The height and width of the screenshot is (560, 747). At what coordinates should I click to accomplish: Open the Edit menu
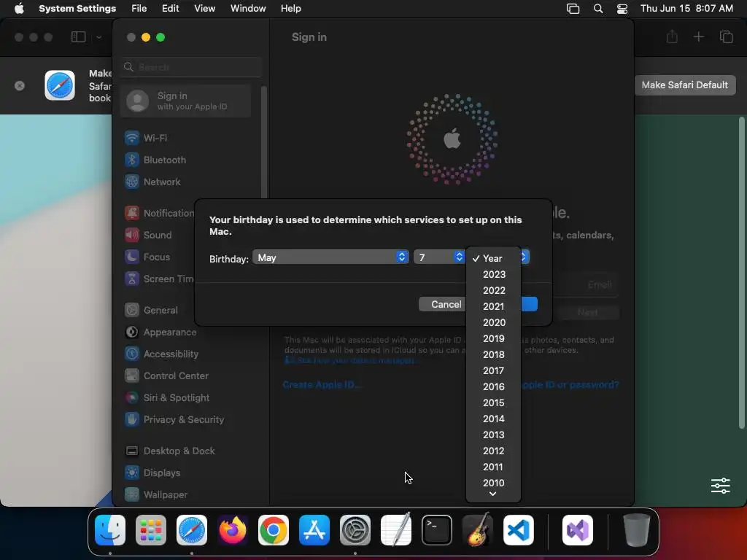pos(170,9)
